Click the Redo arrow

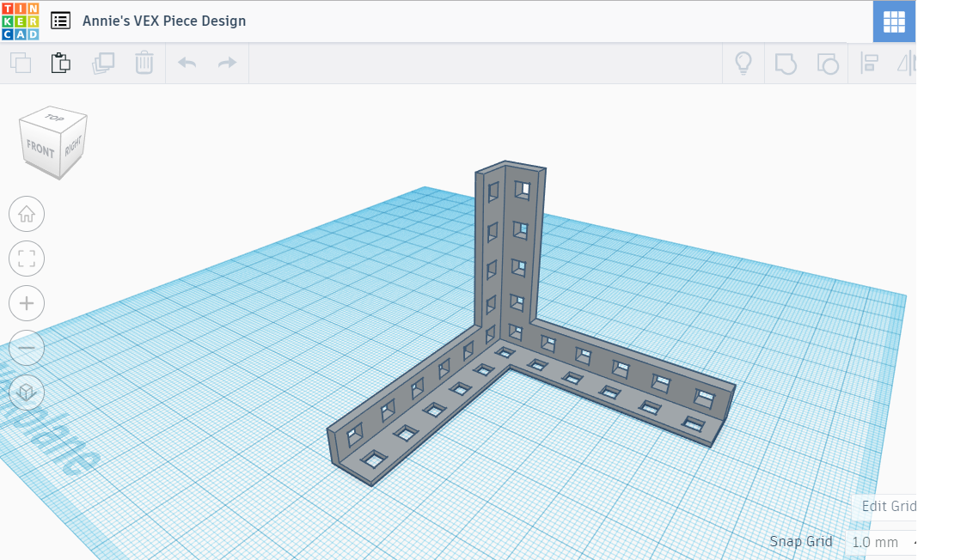point(227,63)
